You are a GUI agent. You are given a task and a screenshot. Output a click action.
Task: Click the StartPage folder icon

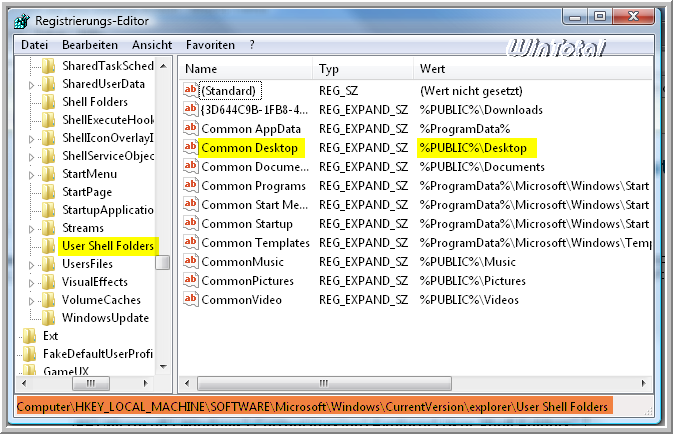(49, 192)
